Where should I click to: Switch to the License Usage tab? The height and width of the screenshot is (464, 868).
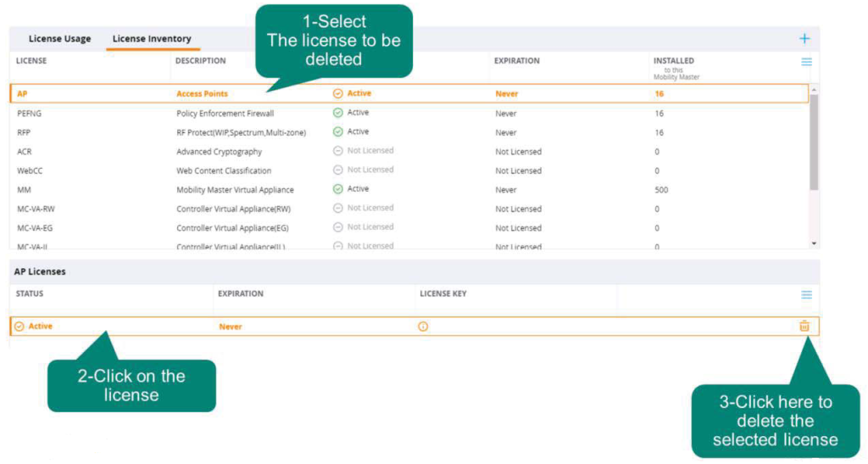click(x=59, y=39)
